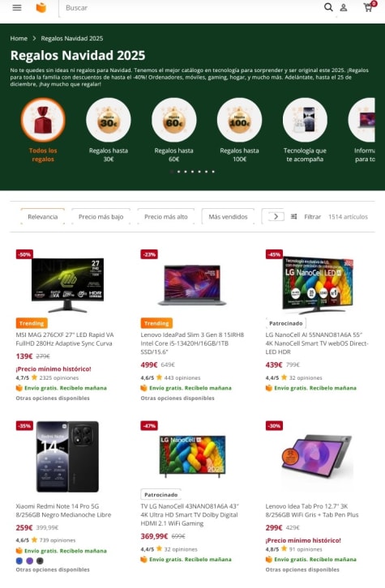Sort by 'Precio más alto'
This screenshot has height=588, width=385.
pyautogui.click(x=166, y=216)
